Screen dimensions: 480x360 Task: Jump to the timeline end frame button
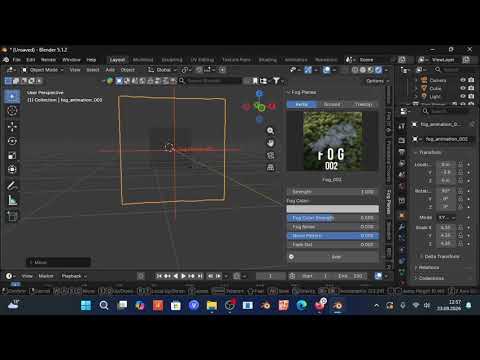pyautogui.click(x=200, y=276)
